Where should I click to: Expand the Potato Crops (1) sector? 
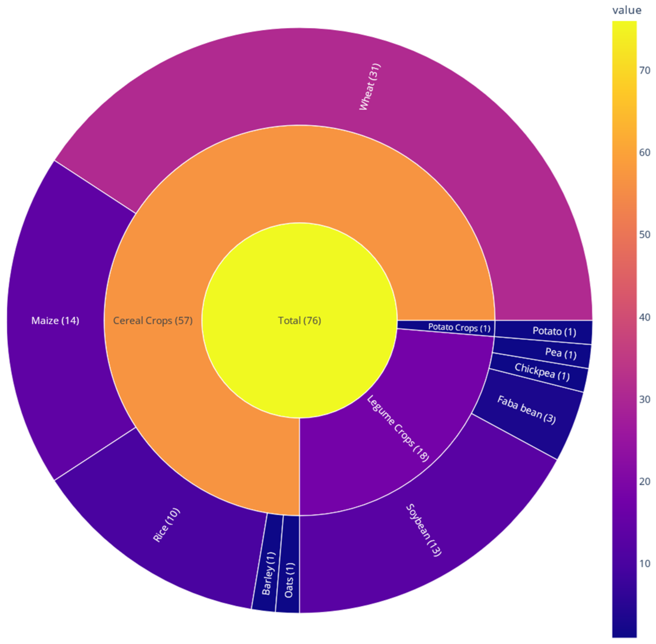click(x=459, y=327)
